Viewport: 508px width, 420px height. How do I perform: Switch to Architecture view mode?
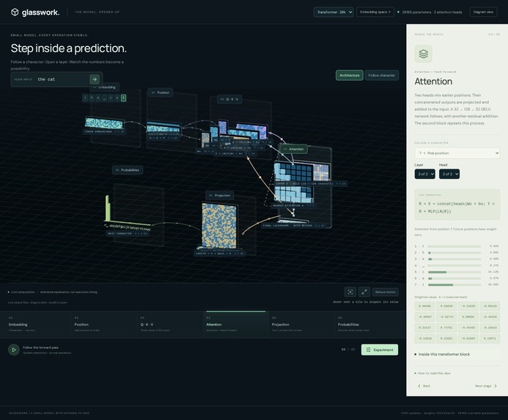349,75
